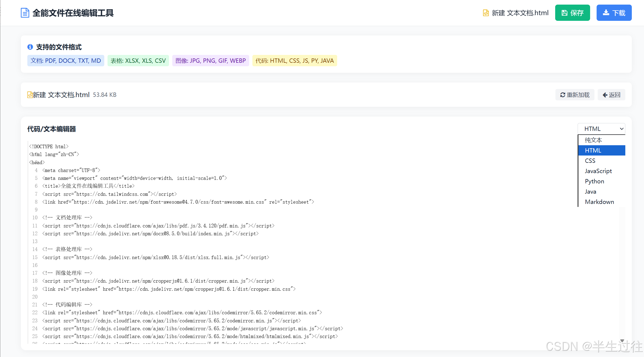Viewport: 644px width, 357px height.
Task: Click the font-awesome stylesheet link line
Action: click(178, 202)
